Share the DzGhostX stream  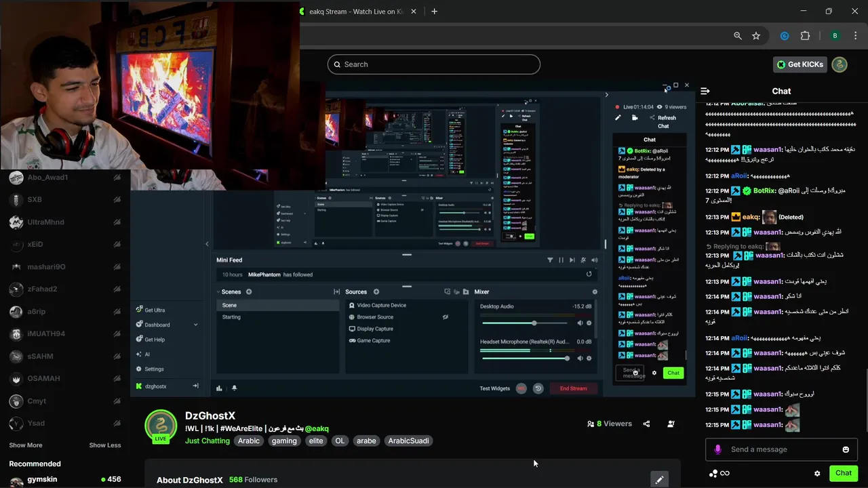point(646,424)
